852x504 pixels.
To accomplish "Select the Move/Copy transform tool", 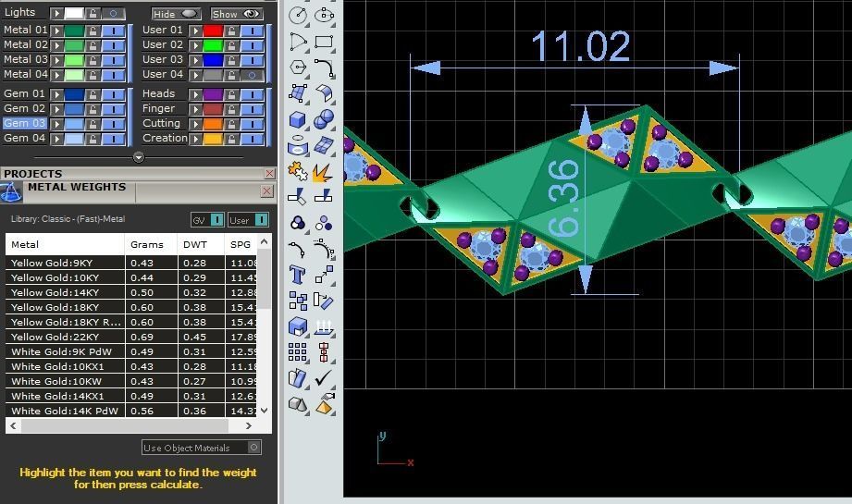I will [324, 275].
